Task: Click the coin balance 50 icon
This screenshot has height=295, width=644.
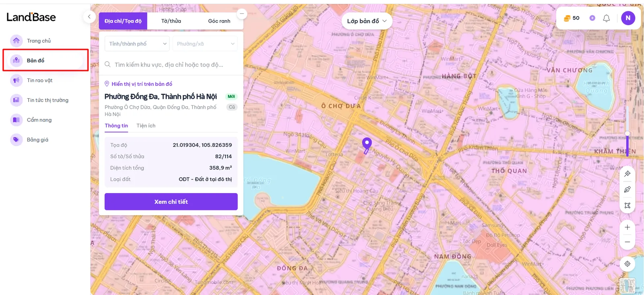Action: (567, 18)
